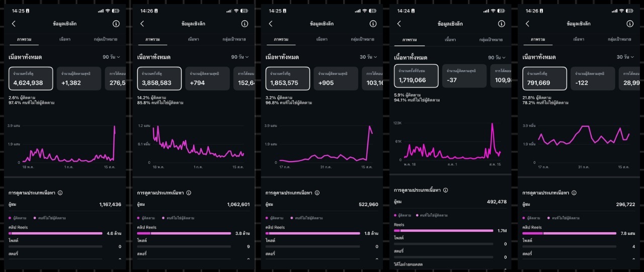The width and height of the screenshot is (644, 272).
Task: Tap info icon beside การดูตามประเภทเนื้อหา with 296,722 viewers
Action: tap(574, 192)
